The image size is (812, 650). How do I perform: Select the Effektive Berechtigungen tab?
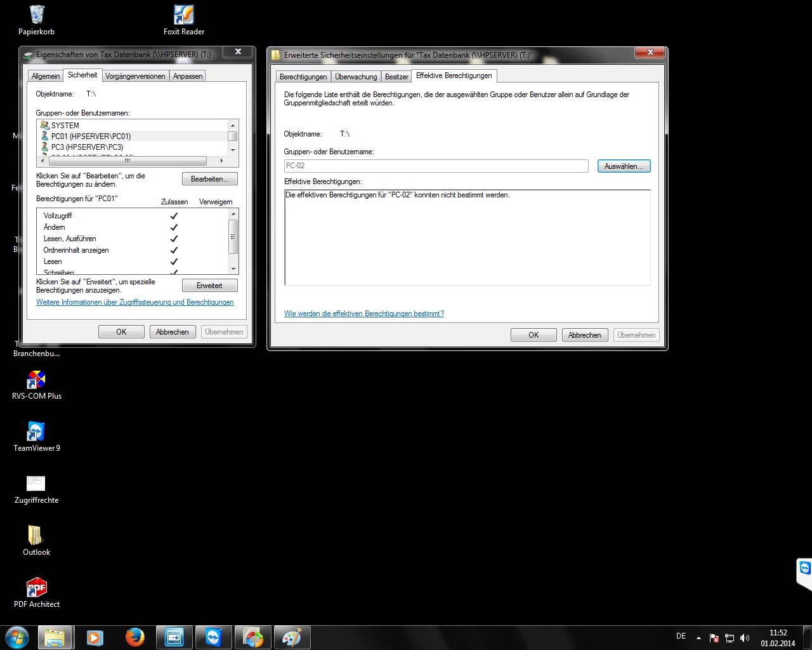point(454,76)
